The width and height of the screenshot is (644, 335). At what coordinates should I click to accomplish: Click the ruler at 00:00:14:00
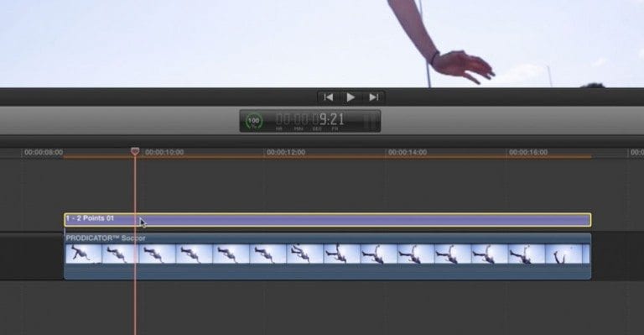coord(408,152)
